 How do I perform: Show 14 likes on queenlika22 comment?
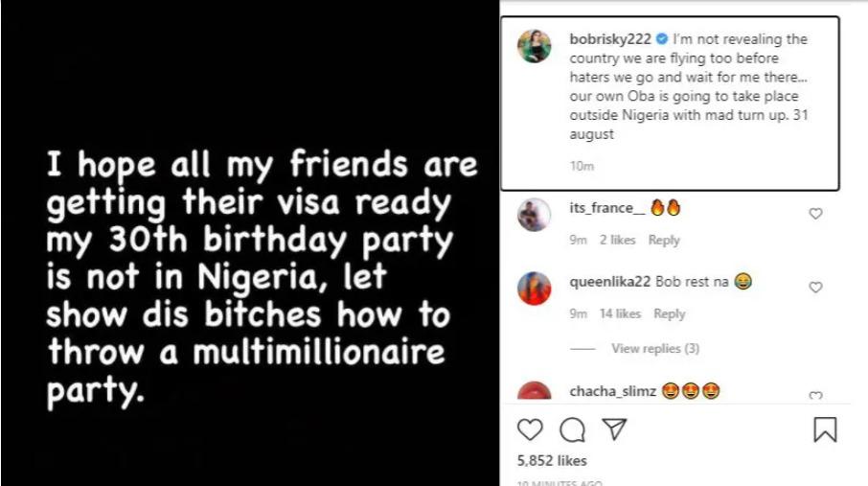coord(620,313)
